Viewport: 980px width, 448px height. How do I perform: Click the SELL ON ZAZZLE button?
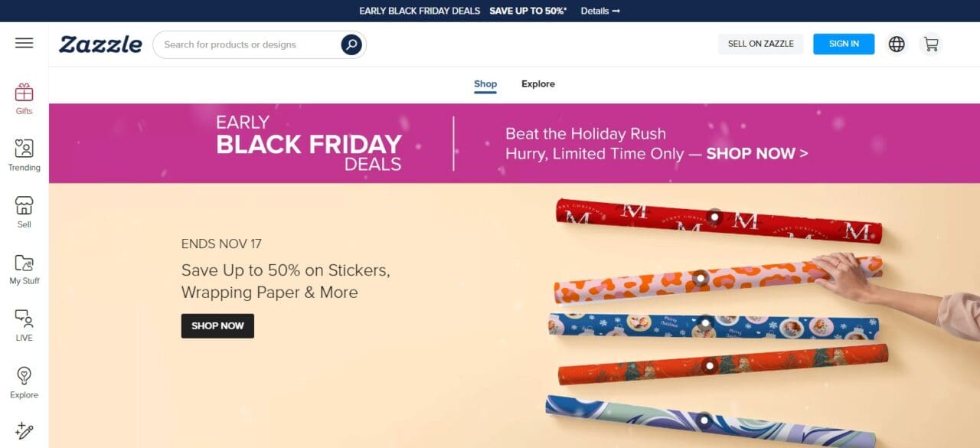point(761,44)
